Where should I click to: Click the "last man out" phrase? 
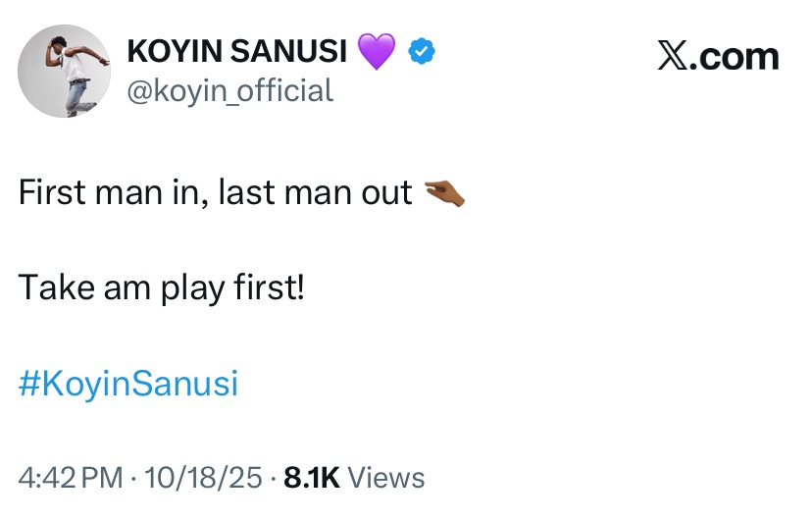(x=315, y=193)
